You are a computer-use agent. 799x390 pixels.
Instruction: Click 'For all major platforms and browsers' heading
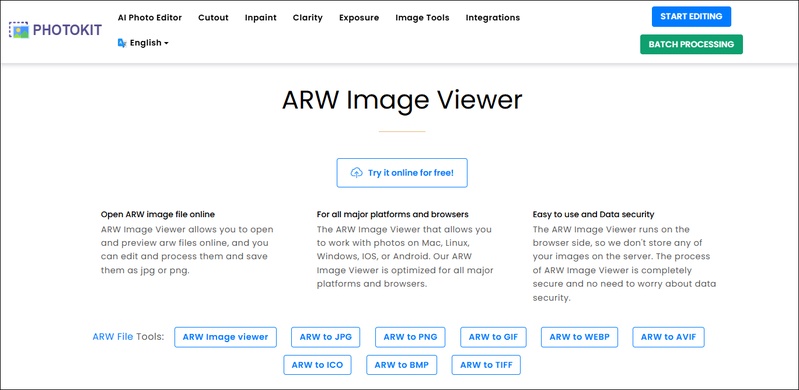(392, 214)
